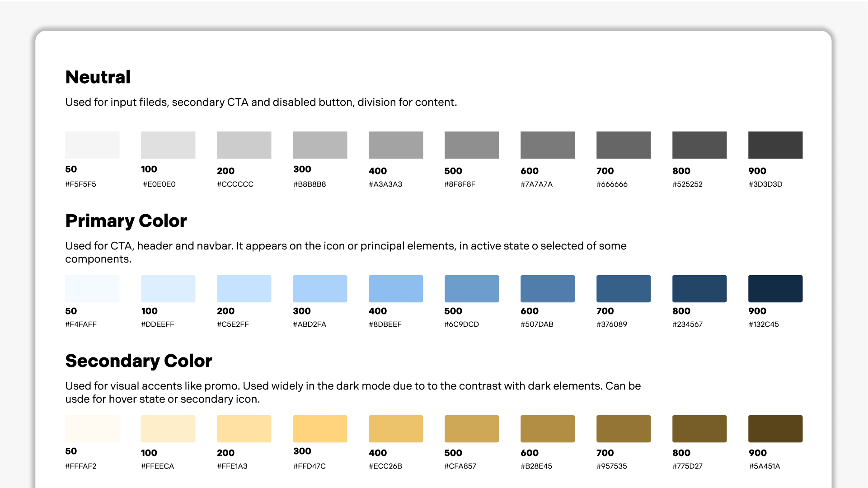The height and width of the screenshot is (488, 868).
Task: Choose the Neutral 200 swatch
Action: (244, 145)
